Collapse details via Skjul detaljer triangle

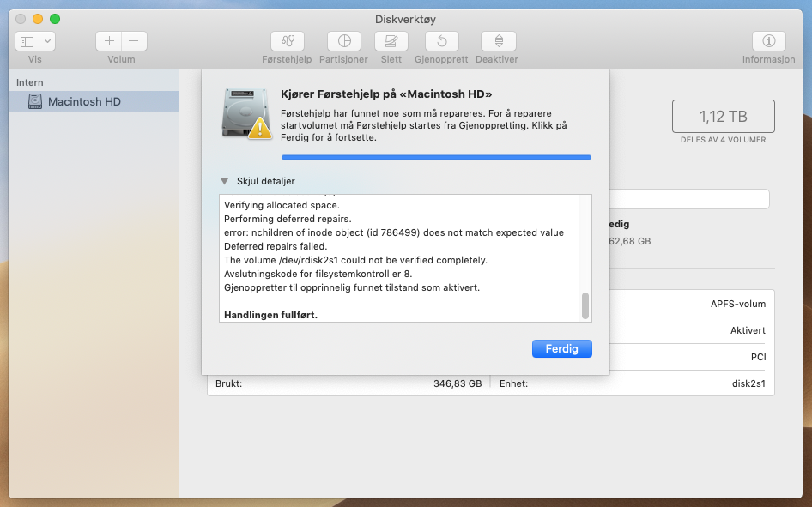(x=224, y=181)
